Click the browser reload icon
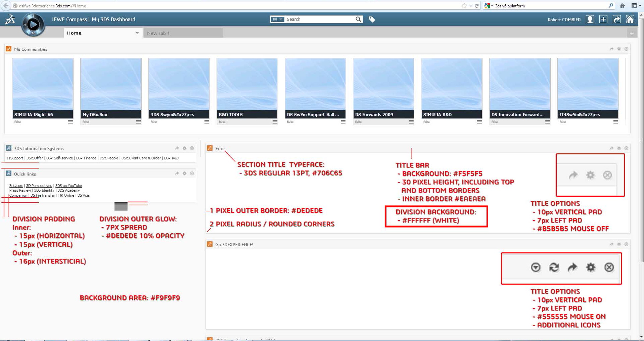This screenshot has width=644, height=341. 476,6
